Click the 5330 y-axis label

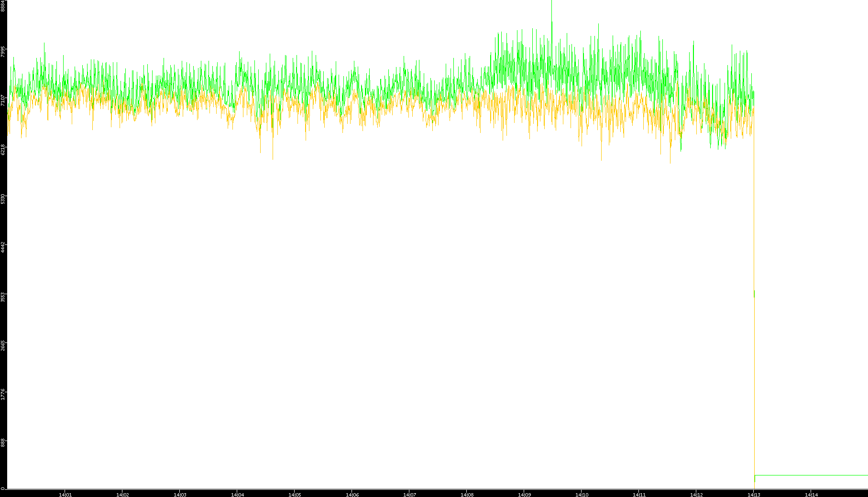pos(3,199)
